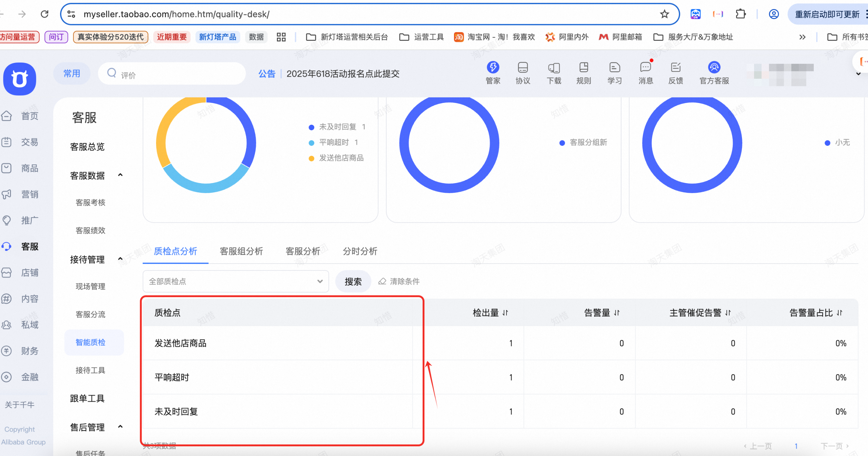Click the 评价 search input field
The width and height of the screenshot is (868, 456).
(172, 74)
